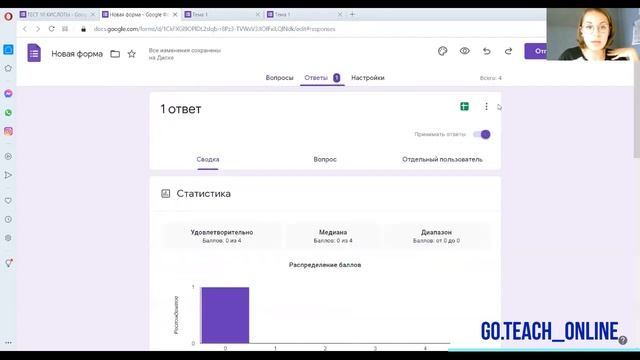Switch to the fourth browser tab Тема 1
The width and height of the screenshot is (640, 360).
click(x=304, y=14)
